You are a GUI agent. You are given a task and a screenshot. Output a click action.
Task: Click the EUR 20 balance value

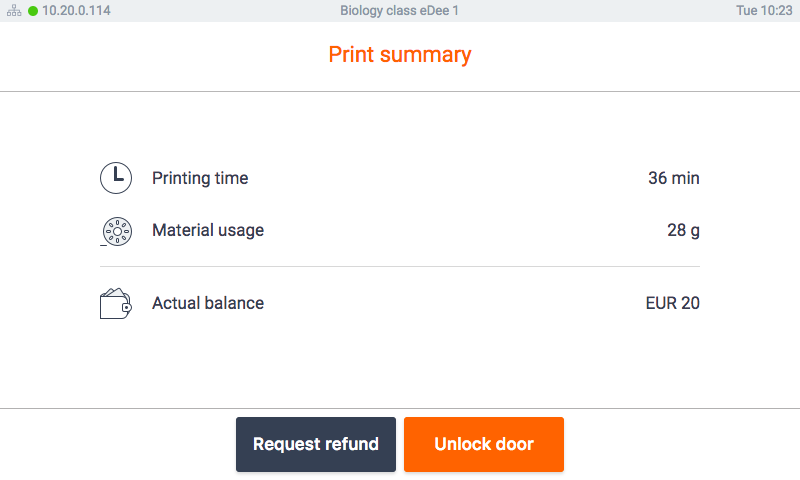pos(672,302)
